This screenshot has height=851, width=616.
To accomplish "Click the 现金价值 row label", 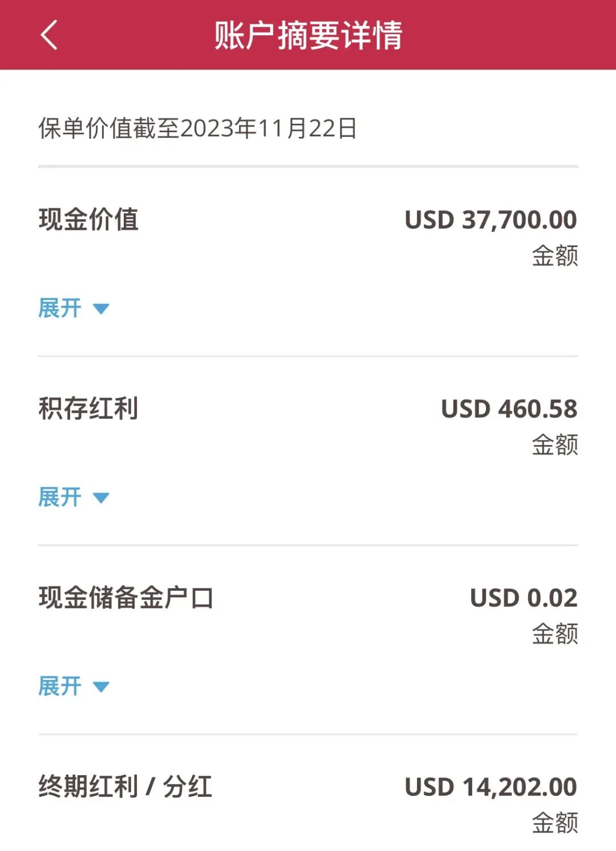I will click(88, 220).
